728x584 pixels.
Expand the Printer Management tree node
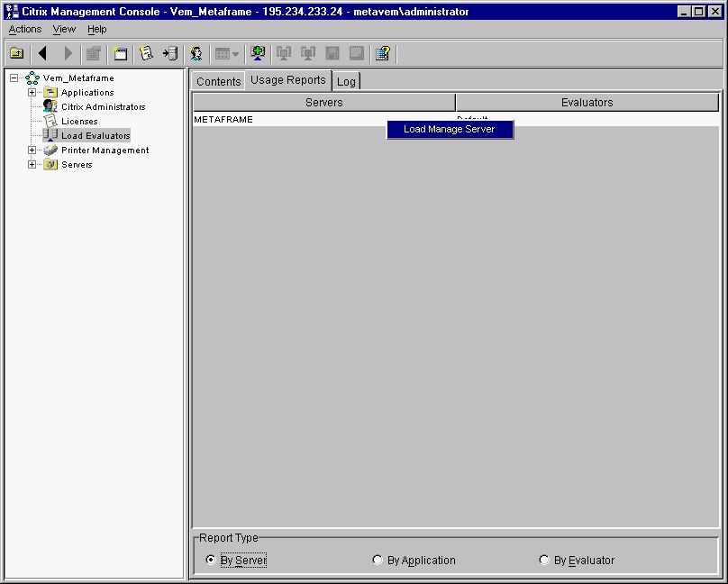tap(32, 150)
